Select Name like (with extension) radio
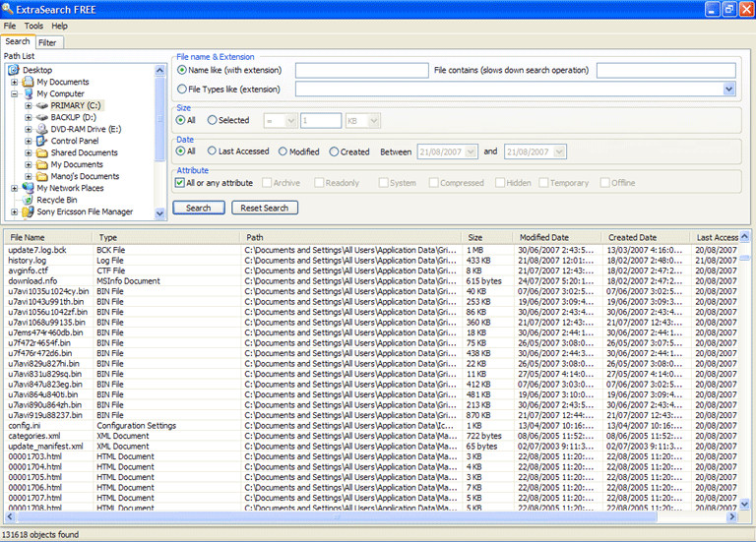This screenshot has width=756, height=542. (182, 70)
